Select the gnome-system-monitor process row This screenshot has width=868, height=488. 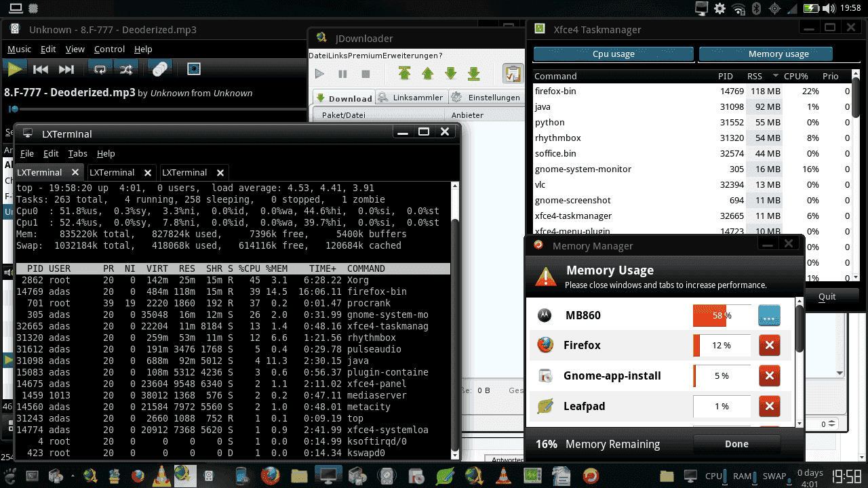pos(692,169)
